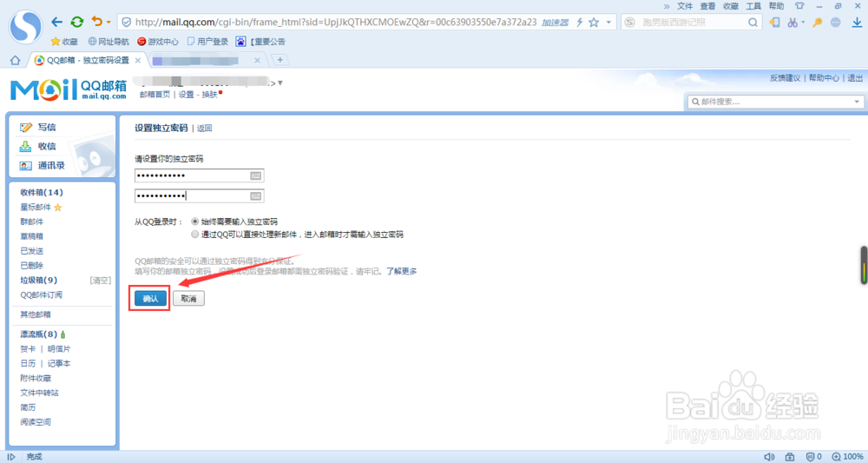Viewport: 868px width, 463px height.
Task: Click the first independent password field
Action: [200, 175]
